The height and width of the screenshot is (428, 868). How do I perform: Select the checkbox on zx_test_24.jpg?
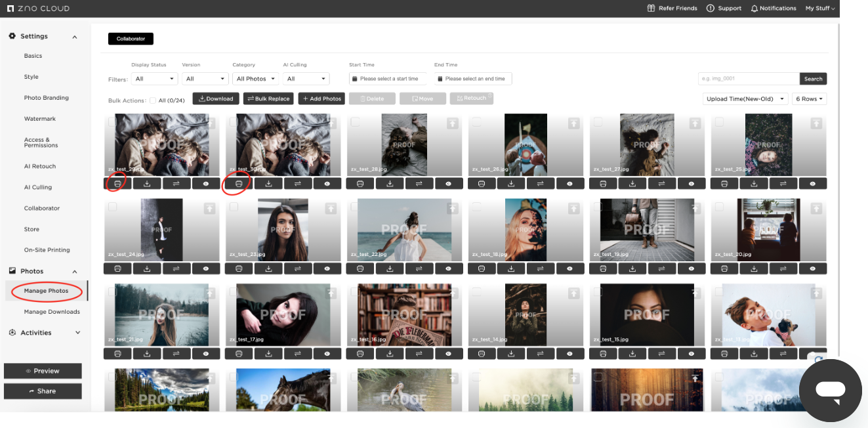[113, 207]
